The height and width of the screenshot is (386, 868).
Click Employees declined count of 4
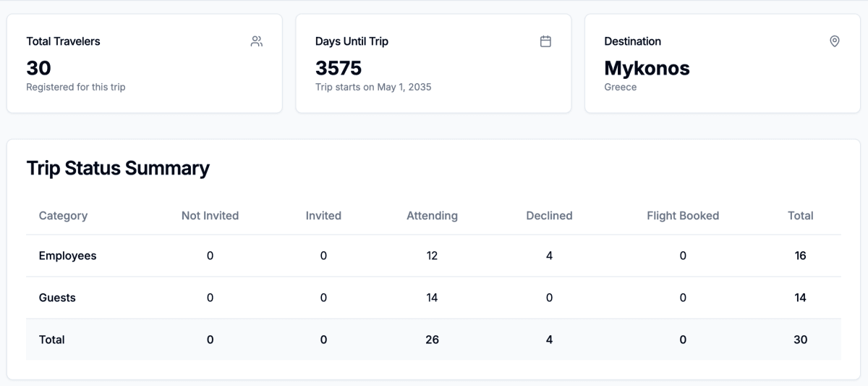pos(549,256)
